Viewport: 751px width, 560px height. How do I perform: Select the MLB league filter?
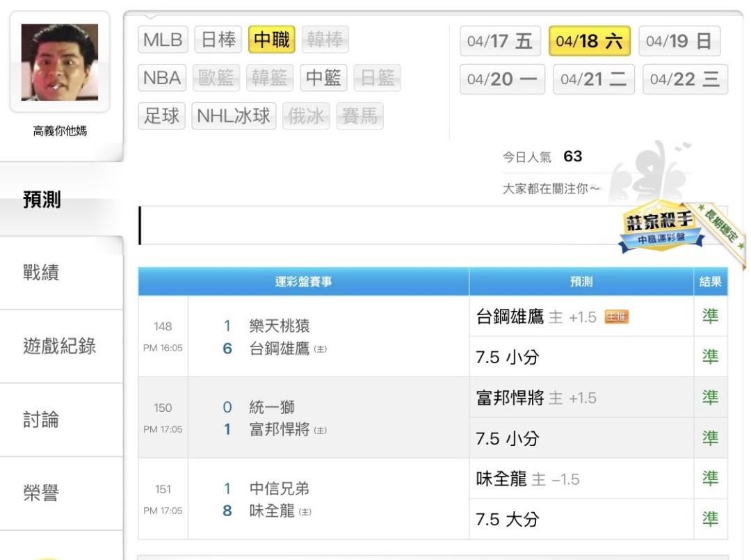[x=163, y=40]
